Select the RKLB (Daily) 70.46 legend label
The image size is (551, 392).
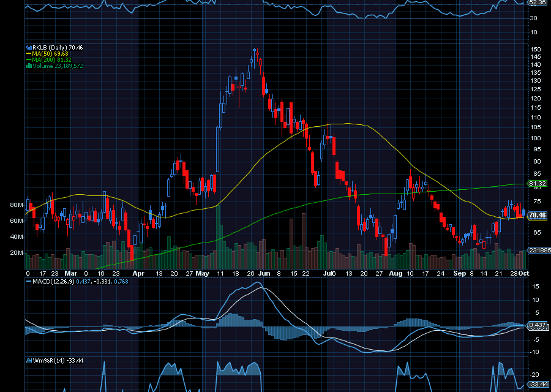58,47
